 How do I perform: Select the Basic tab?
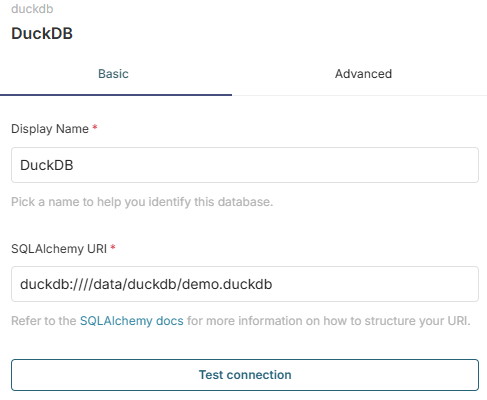[x=113, y=74]
